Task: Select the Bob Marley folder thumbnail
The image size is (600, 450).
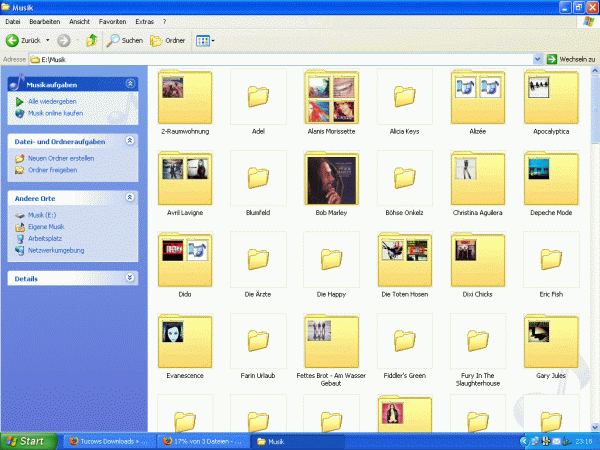Action: point(331,178)
